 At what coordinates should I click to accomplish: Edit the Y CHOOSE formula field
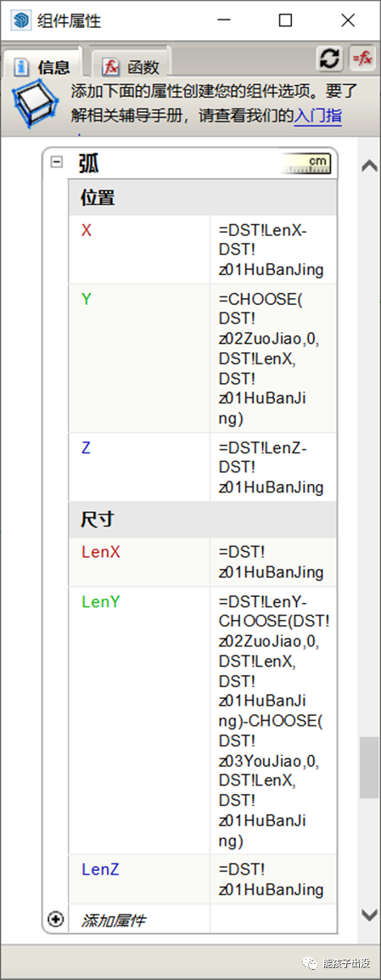pyautogui.click(x=273, y=358)
